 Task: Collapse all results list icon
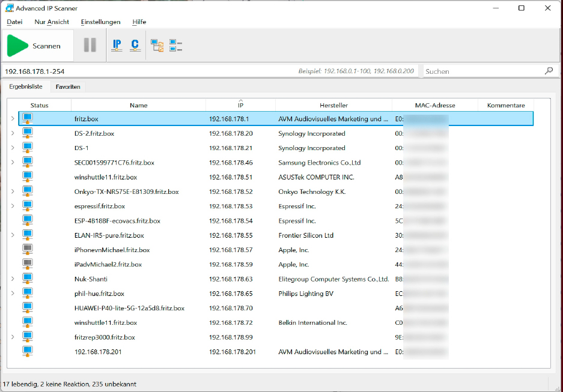(175, 46)
